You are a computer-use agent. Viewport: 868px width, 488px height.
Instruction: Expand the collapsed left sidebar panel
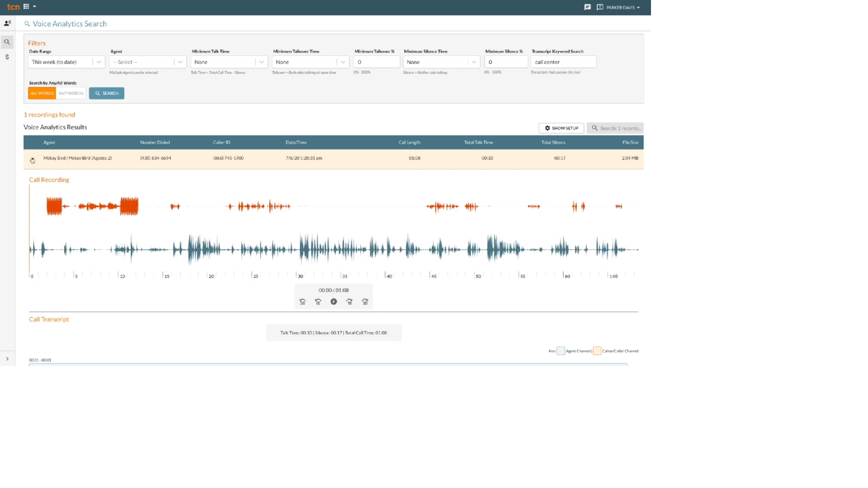click(x=8, y=359)
